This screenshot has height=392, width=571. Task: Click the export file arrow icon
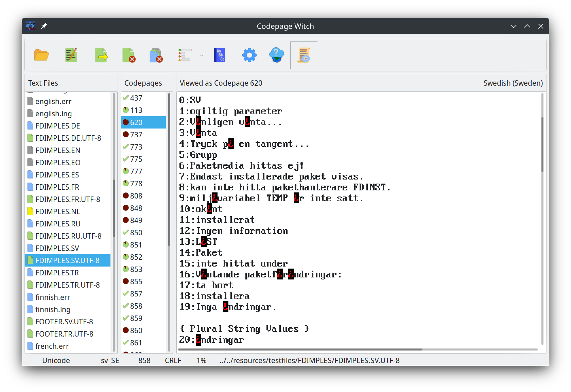point(101,55)
